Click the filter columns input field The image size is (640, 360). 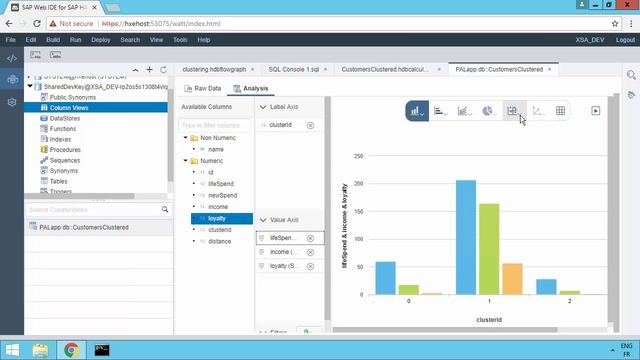214,125
